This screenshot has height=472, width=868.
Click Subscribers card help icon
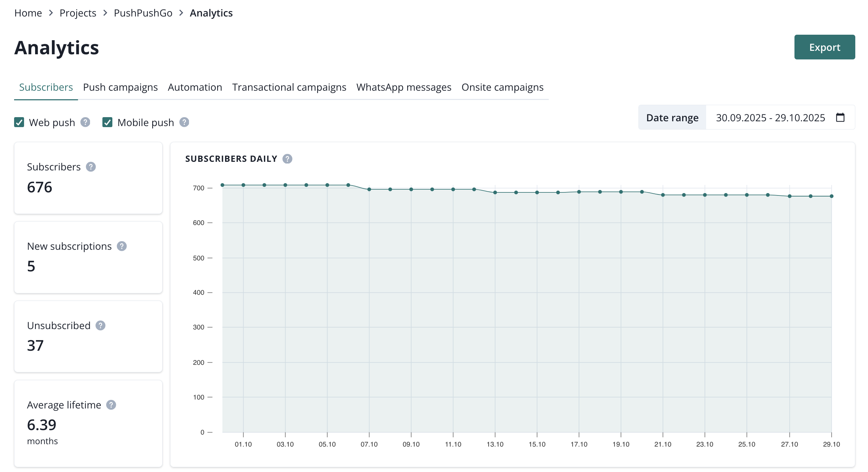coord(91,167)
